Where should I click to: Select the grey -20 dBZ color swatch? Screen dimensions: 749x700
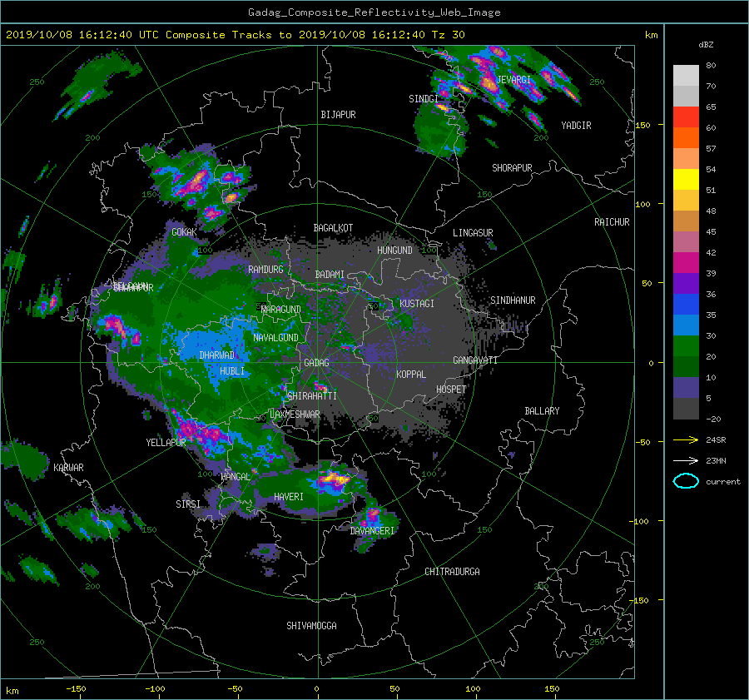pyautogui.click(x=686, y=409)
